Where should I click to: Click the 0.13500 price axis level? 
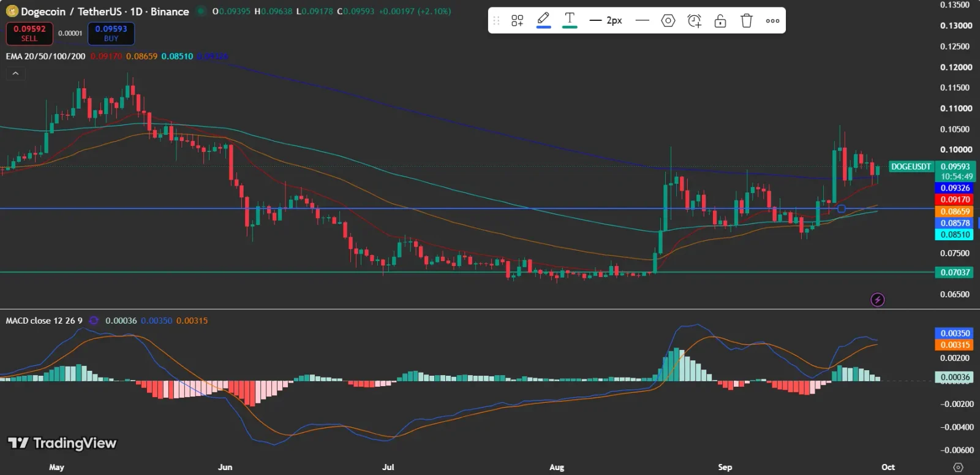[x=955, y=5]
